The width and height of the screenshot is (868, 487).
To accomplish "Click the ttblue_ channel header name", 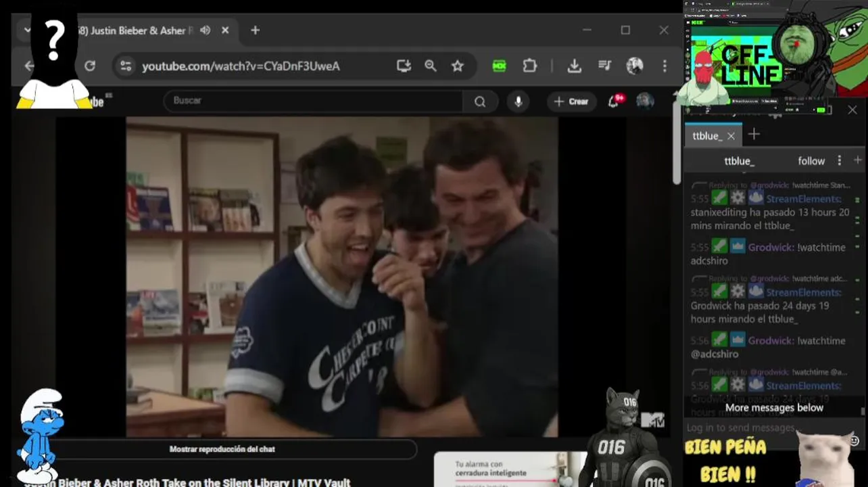I will coord(739,161).
